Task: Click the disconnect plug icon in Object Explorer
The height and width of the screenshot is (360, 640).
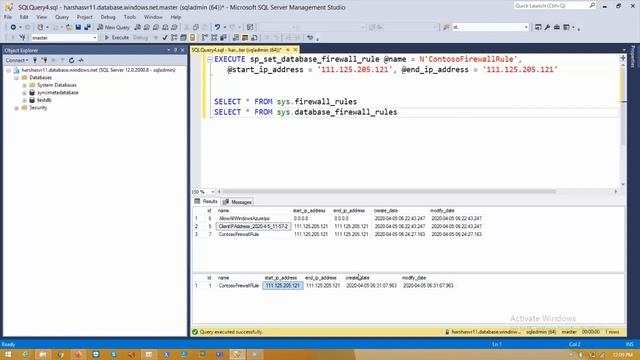Action: point(44,60)
